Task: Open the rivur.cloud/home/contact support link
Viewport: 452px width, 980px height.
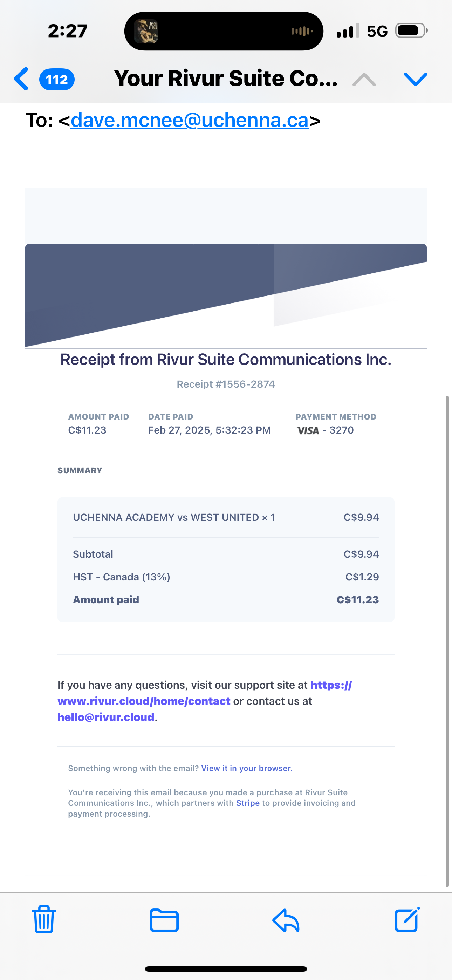Action: pos(205,693)
